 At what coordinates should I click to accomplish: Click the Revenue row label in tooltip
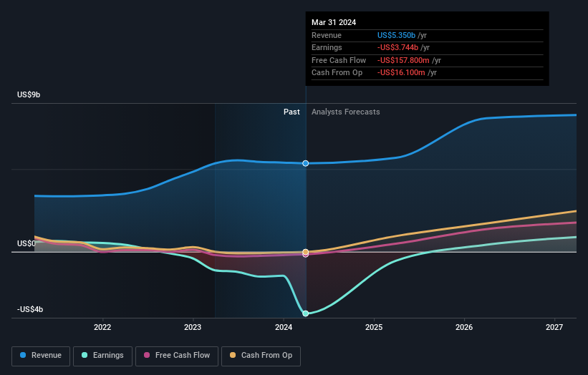[x=327, y=35]
